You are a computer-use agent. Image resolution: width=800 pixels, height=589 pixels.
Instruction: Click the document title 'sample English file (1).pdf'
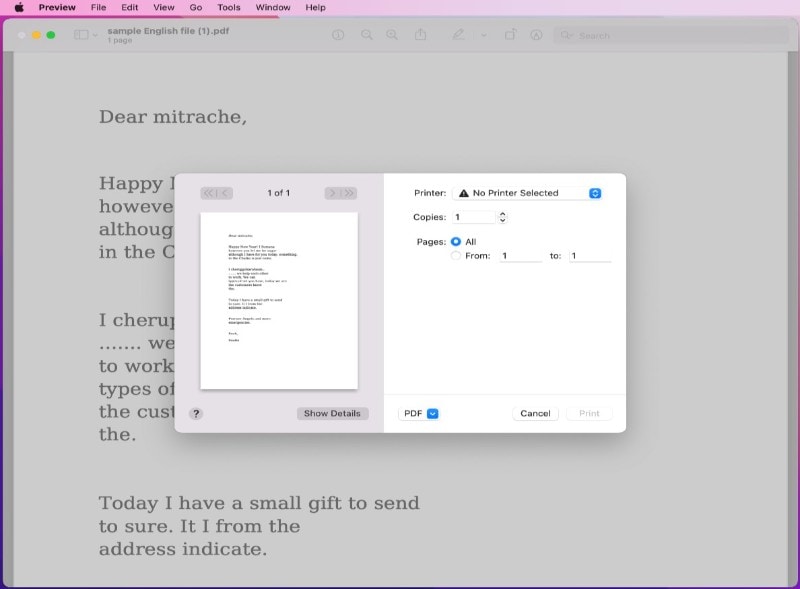click(168, 31)
